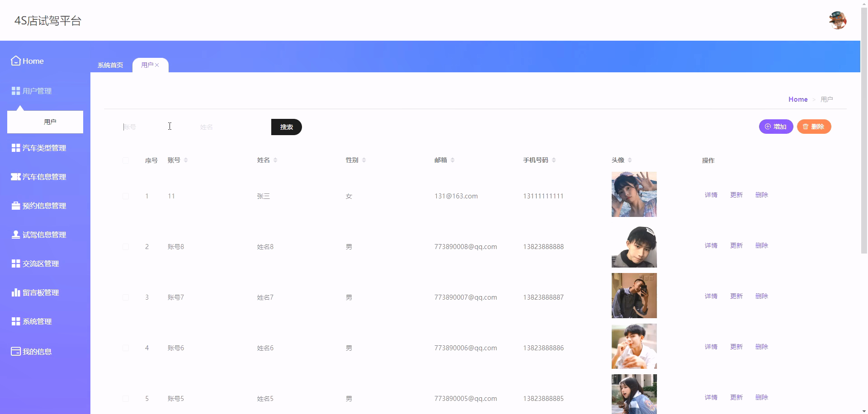Check the checkbox next to 账号8

coord(126,247)
